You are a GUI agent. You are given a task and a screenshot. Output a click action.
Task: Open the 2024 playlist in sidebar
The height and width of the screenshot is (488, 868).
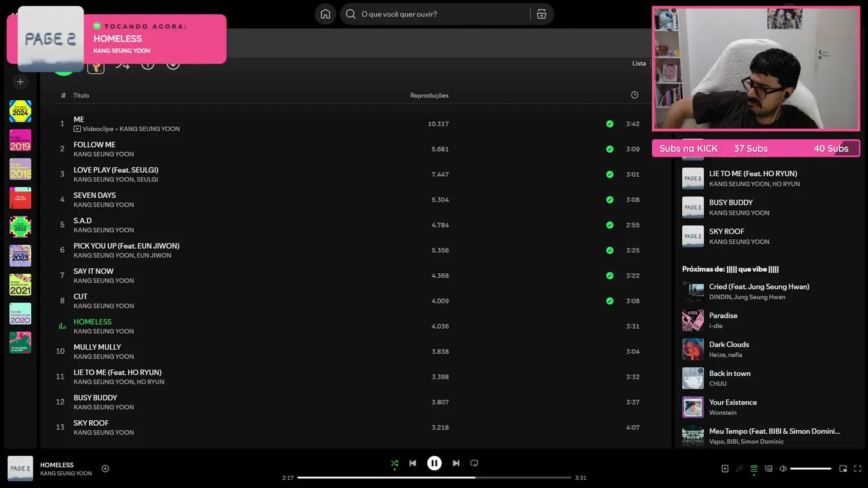20,111
